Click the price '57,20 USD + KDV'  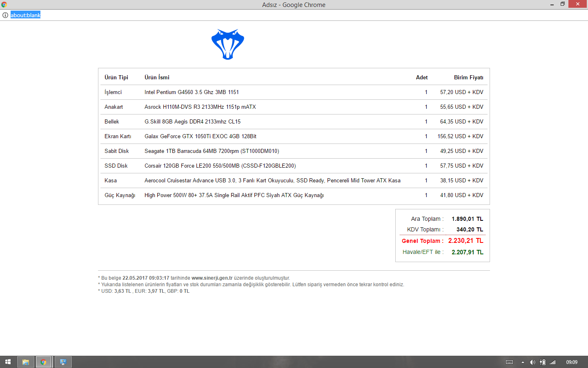coord(462,92)
